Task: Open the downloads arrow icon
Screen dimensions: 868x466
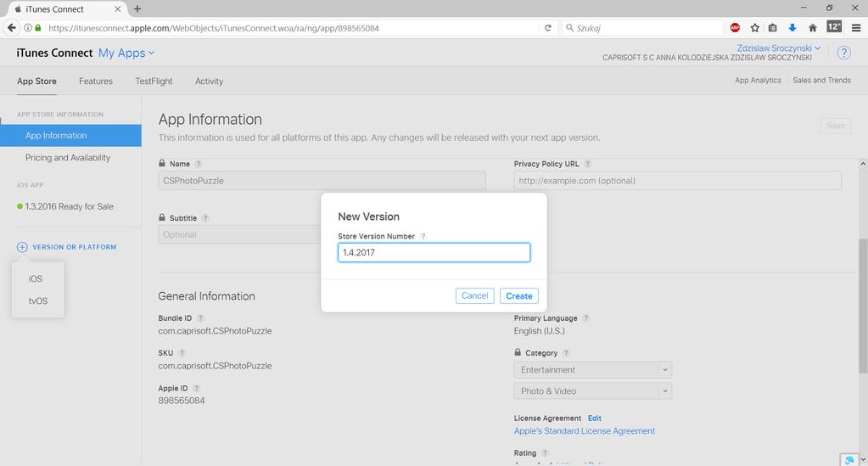Action: click(792, 28)
